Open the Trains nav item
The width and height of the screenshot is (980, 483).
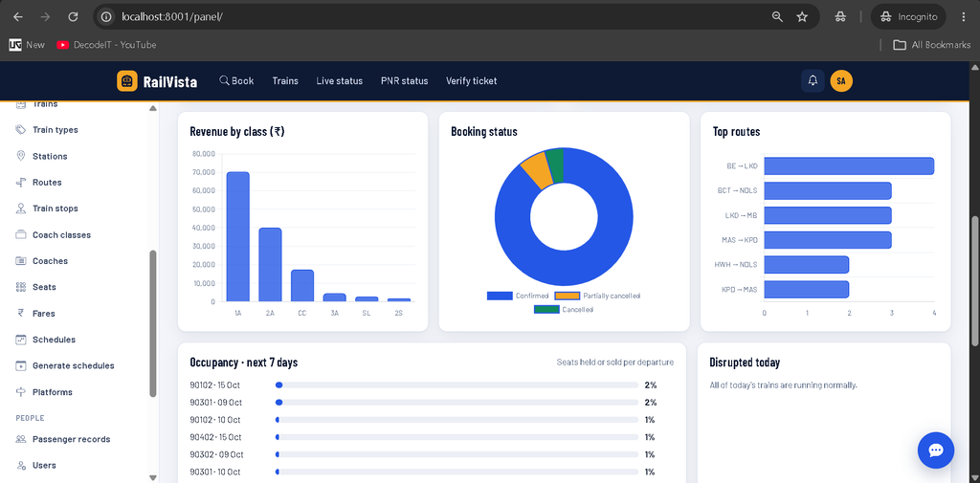285,80
